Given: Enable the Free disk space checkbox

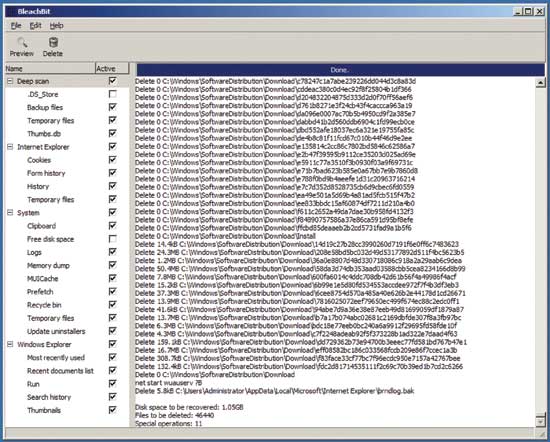Looking at the screenshot, I should coord(113,239).
